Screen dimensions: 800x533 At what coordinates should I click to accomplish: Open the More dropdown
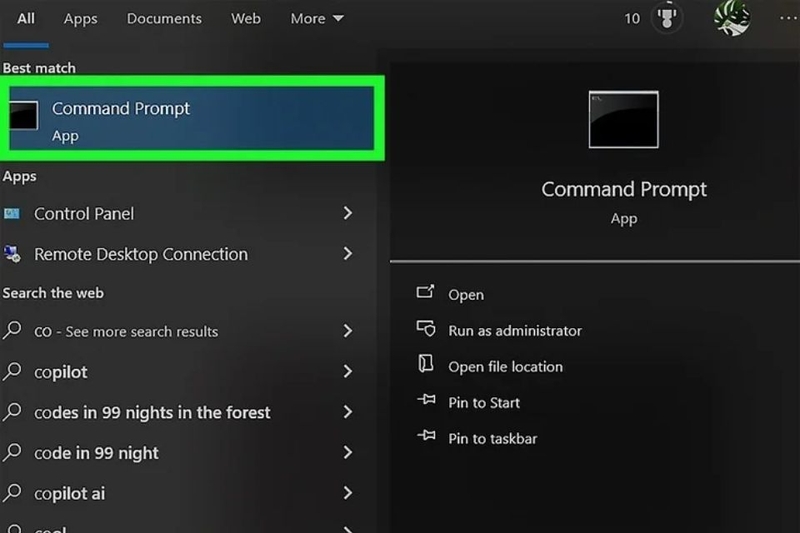click(x=317, y=19)
